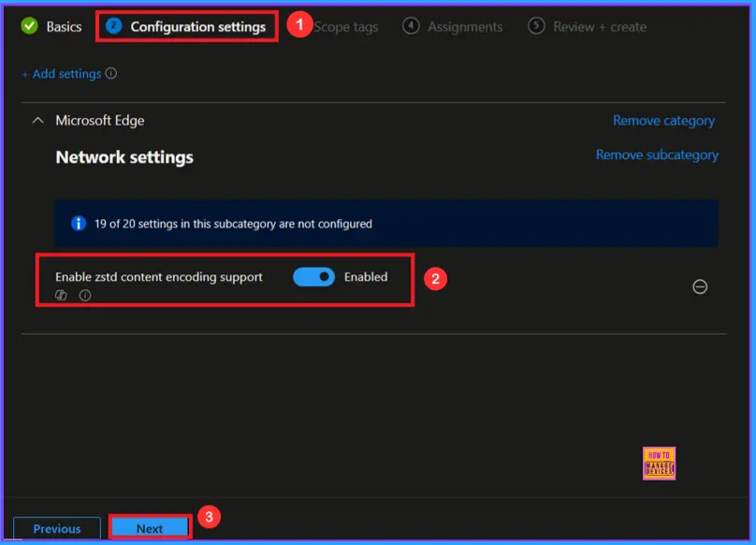756x545 pixels.
Task: Click the Add settings link
Action: click(62, 74)
